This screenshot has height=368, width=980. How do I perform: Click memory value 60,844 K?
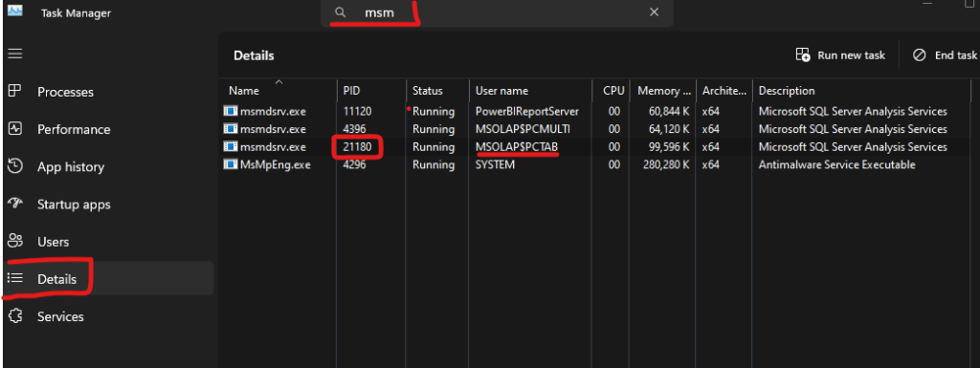tap(669, 112)
